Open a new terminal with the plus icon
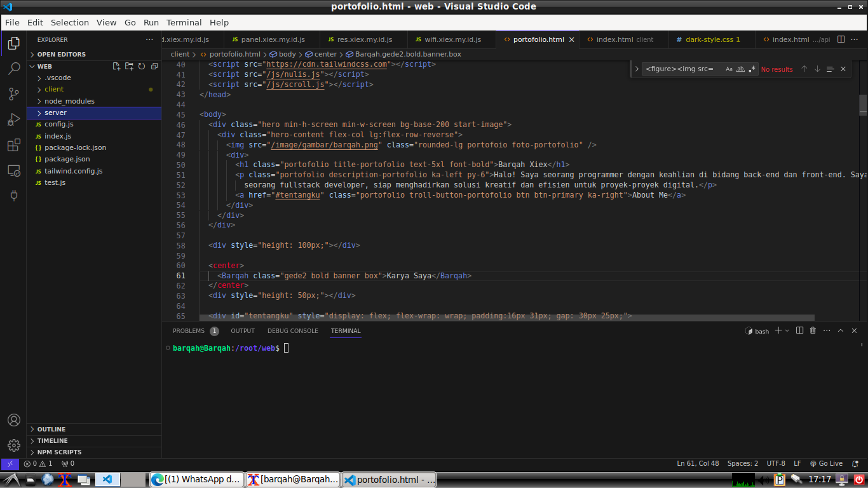Viewport: 868px width, 488px height. pyautogui.click(x=780, y=330)
